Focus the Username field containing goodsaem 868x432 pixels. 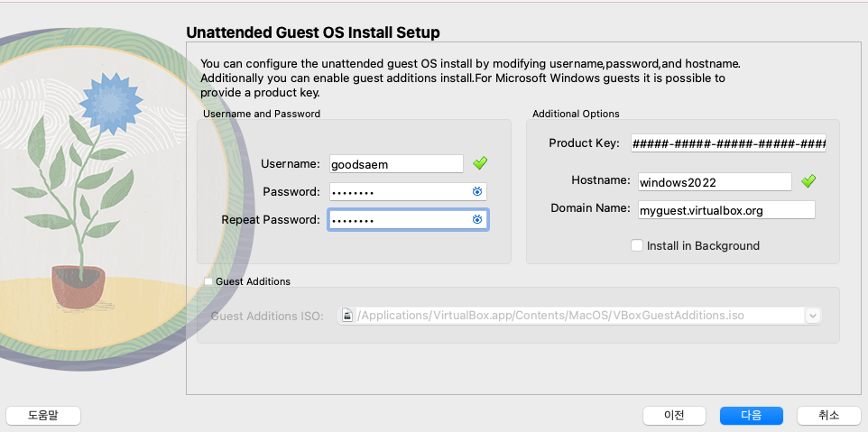coord(396,164)
